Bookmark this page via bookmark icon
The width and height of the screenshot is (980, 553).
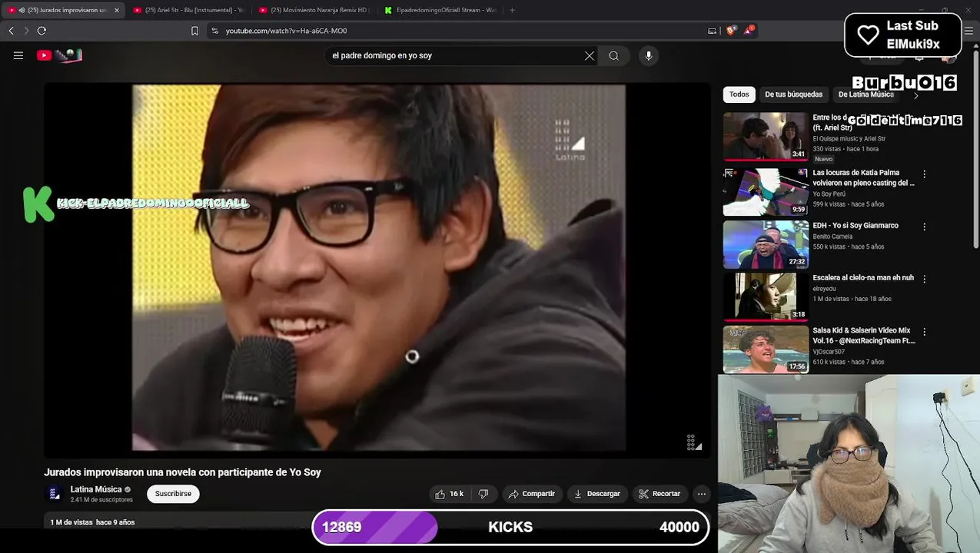coord(194,31)
